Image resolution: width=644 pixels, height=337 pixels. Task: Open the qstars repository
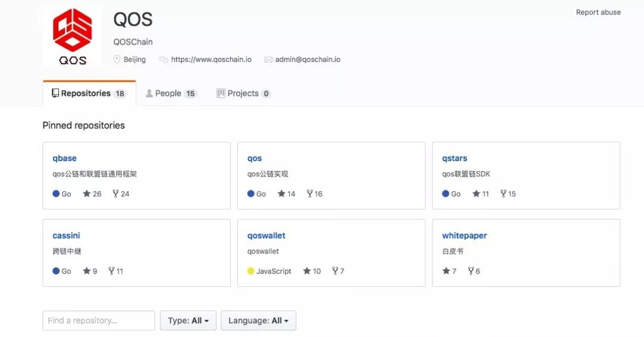(x=454, y=158)
